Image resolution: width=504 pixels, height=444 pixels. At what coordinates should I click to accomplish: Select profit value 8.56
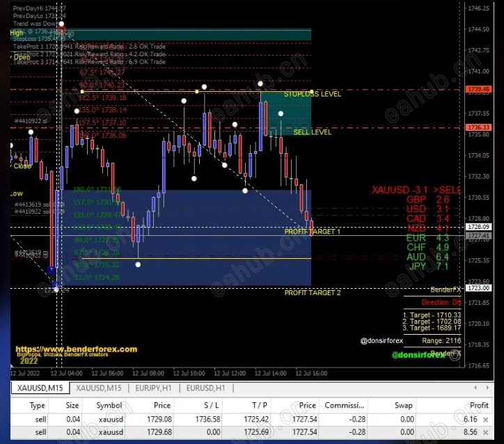click(x=471, y=432)
